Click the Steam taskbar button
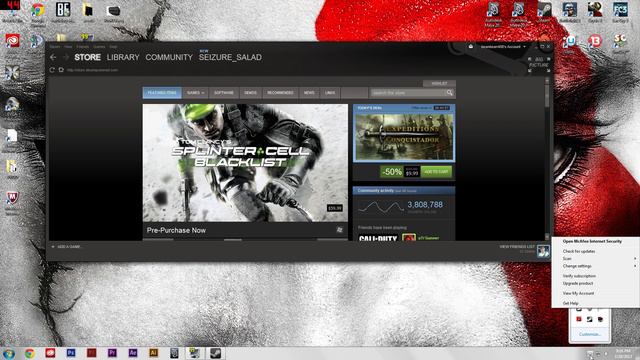The width and height of the screenshot is (640, 360). [x=215, y=353]
